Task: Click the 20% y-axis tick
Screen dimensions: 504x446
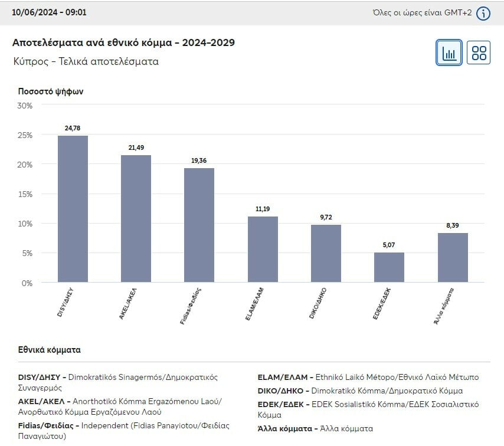Action: pyautogui.click(x=25, y=165)
